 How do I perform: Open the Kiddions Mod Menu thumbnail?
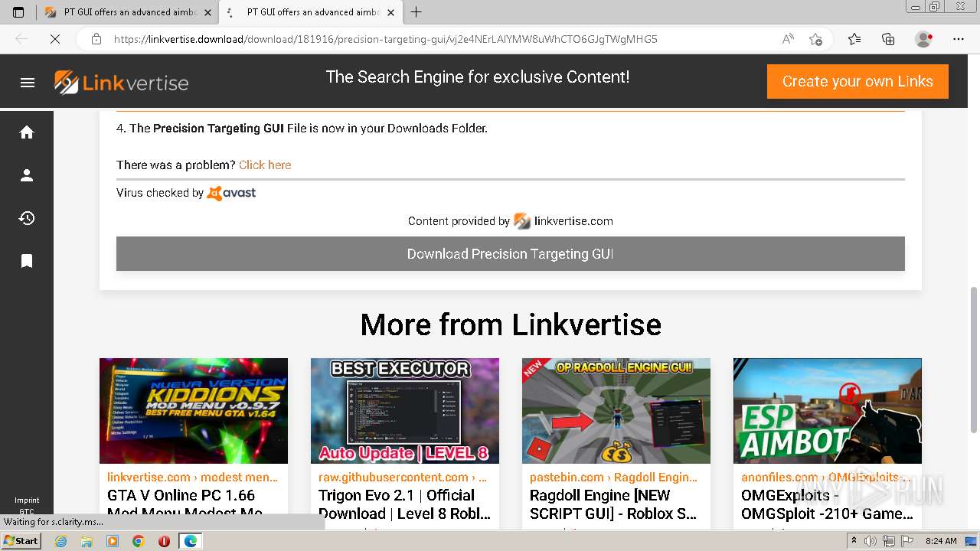tap(194, 411)
